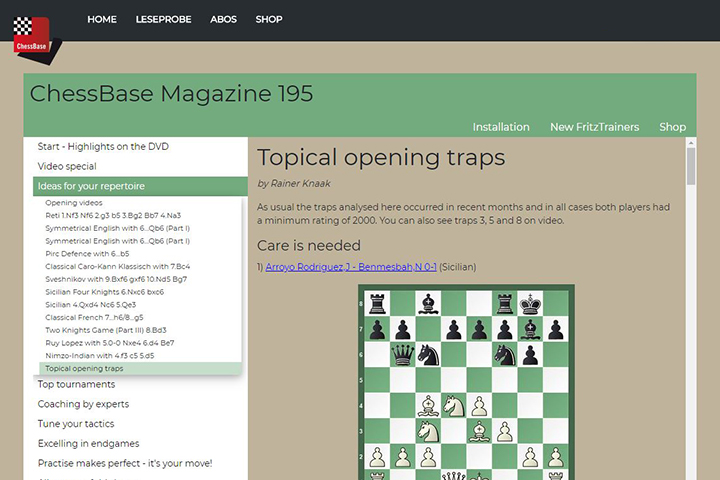Open Two Knights Game (Part III) 8.Bd3
Screen dimensions: 720x480
pyautogui.click(x=106, y=330)
